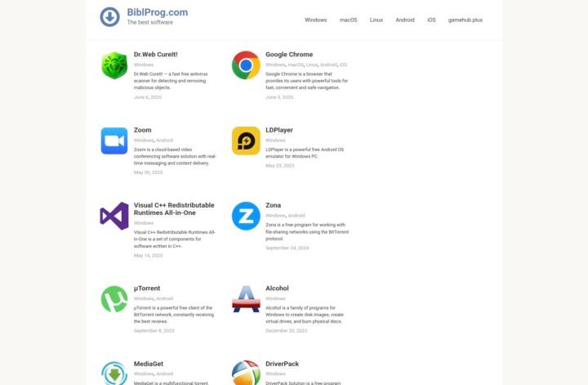Select Android in the top navigation

[x=405, y=20]
